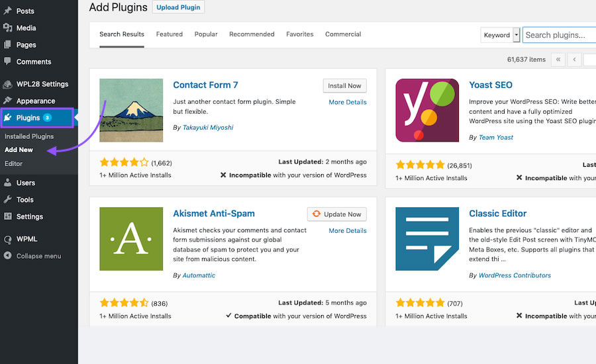This screenshot has width=596, height=364.
Task: Click the 61,637 items count text
Action: [526, 60]
